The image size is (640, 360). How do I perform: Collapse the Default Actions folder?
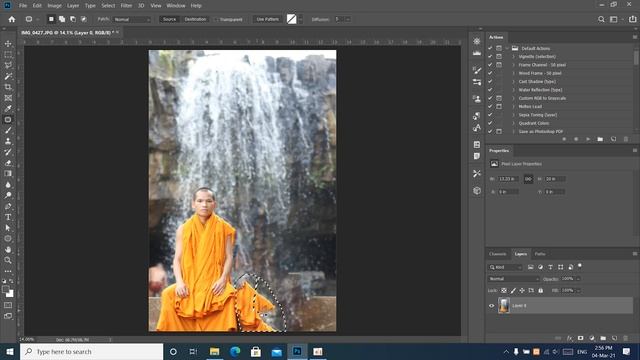pyautogui.click(x=507, y=48)
